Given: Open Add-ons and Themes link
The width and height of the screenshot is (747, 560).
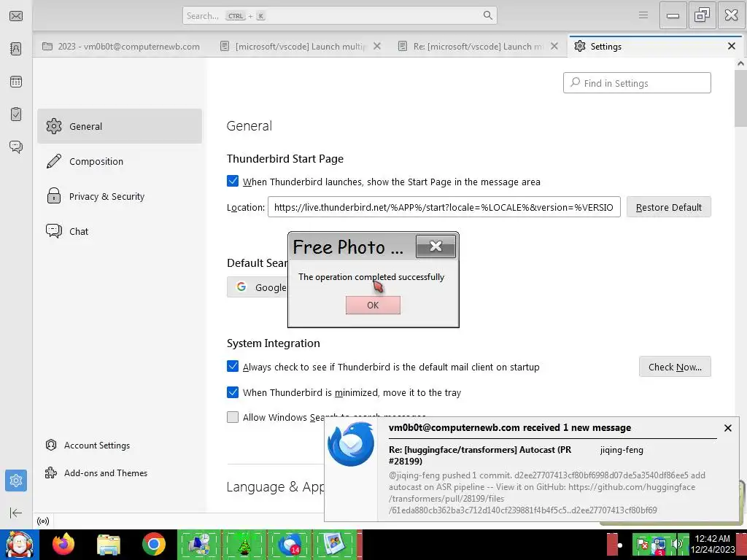Looking at the screenshot, I should pos(96,472).
